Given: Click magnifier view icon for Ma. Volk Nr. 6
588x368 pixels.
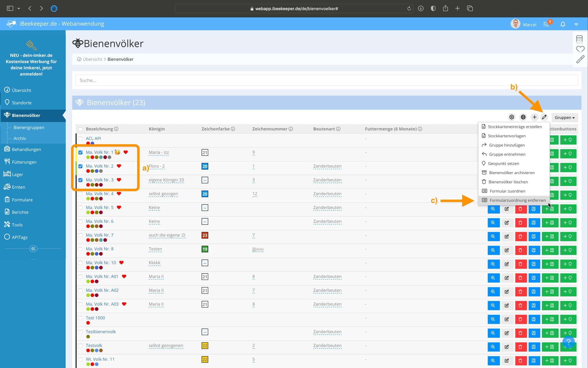Looking at the screenshot, I should 493,223.
